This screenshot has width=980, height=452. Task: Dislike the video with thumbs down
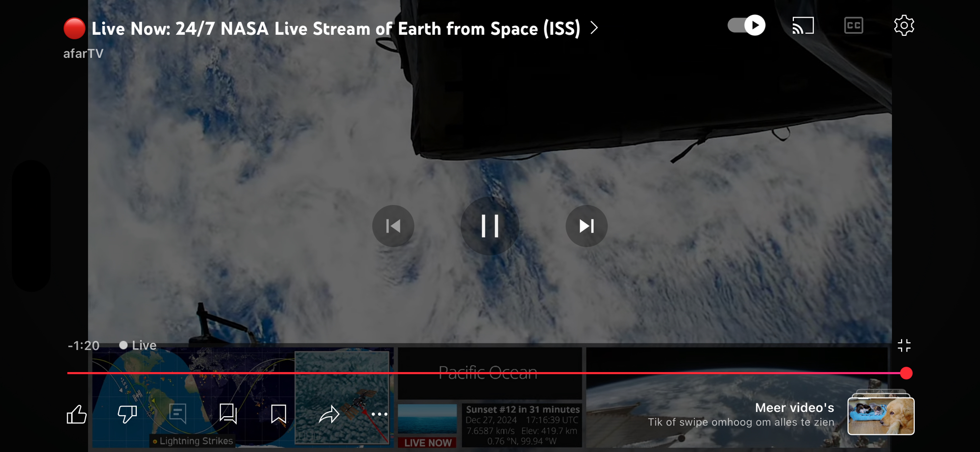tap(127, 414)
